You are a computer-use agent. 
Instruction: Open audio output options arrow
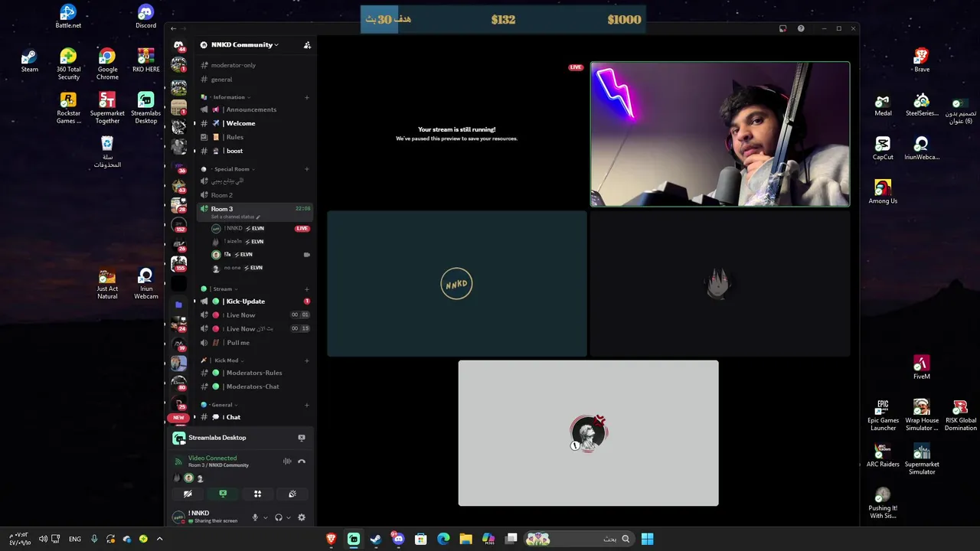point(289,517)
